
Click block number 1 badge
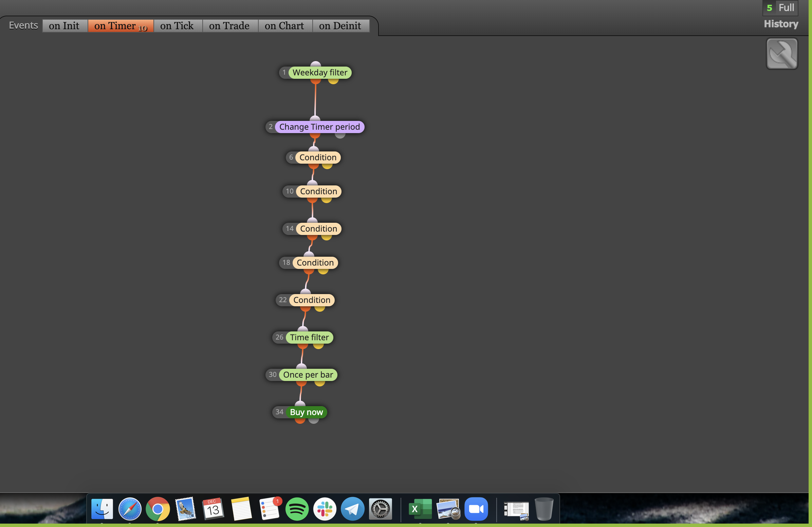pos(284,72)
